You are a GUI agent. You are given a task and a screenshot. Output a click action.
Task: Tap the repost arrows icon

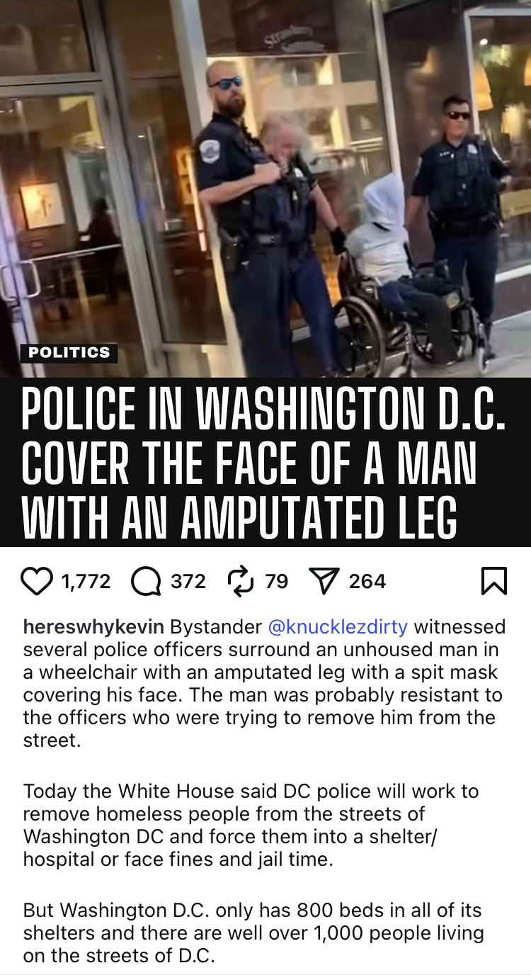pyautogui.click(x=241, y=581)
